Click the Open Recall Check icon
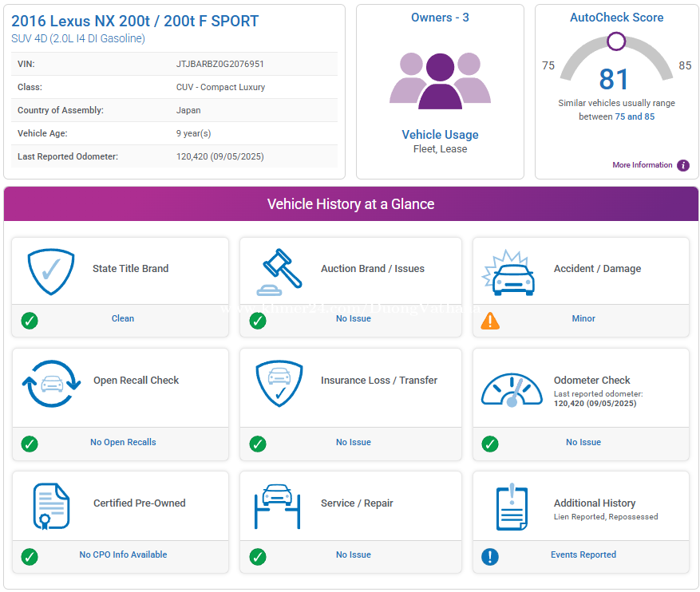 click(51, 383)
